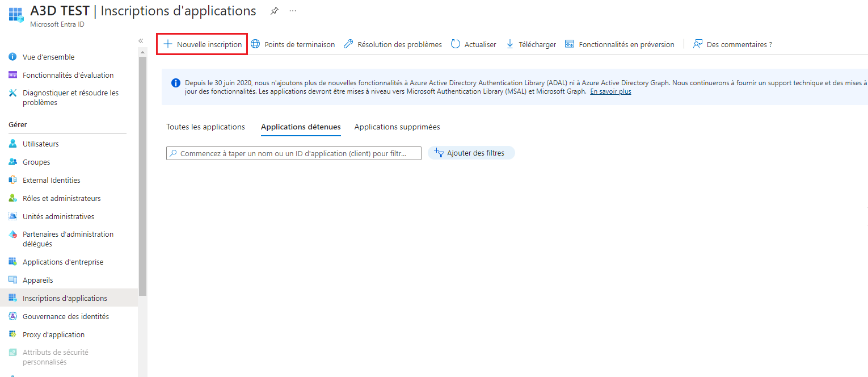Click the A3D TEST app grid logo

coord(16,14)
